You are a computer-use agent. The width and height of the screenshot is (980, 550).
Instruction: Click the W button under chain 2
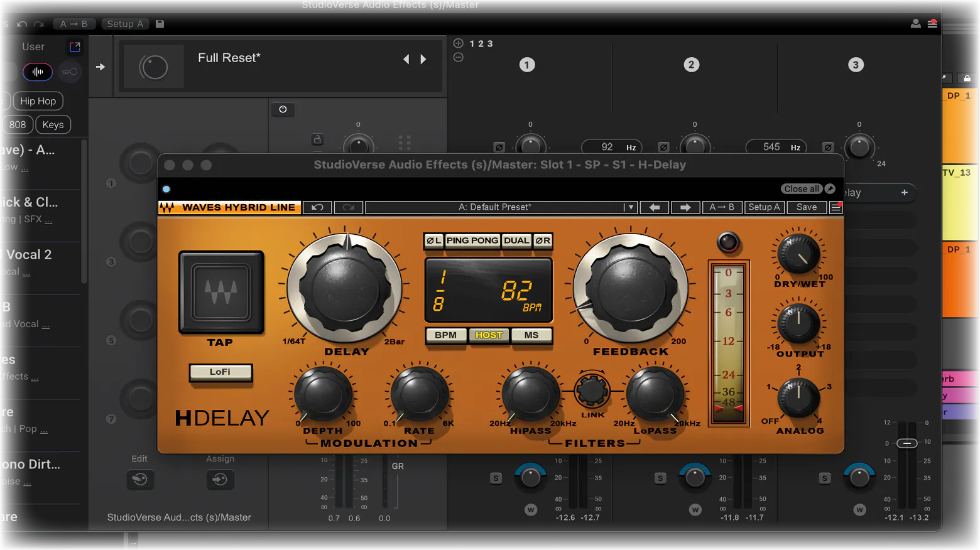pyautogui.click(x=695, y=510)
